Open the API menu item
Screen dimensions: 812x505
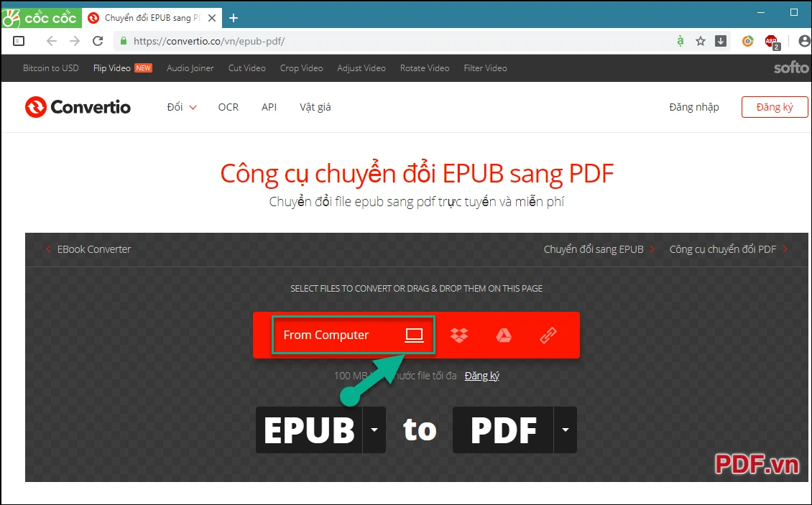(x=269, y=107)
